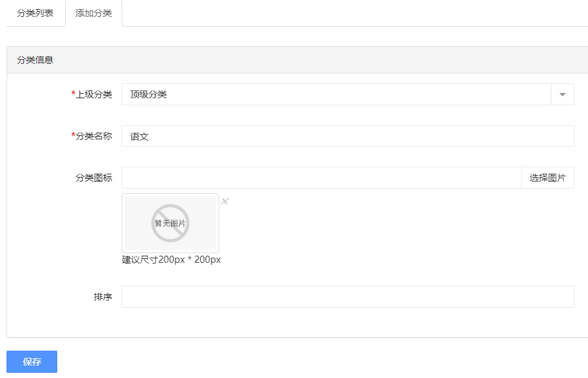The image size is (588, 378).
Task: Click the 分类图标 path input field
Action: click(321, 178)
